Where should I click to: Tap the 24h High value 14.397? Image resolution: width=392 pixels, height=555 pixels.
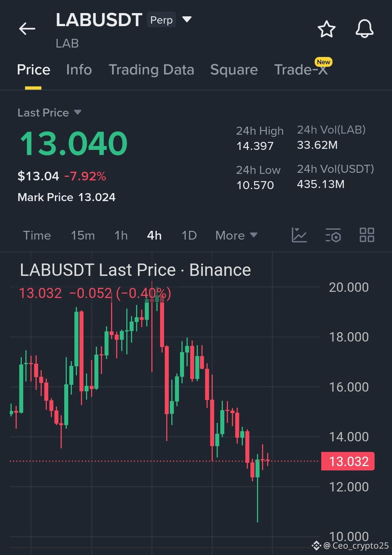(x=255, y=146)
